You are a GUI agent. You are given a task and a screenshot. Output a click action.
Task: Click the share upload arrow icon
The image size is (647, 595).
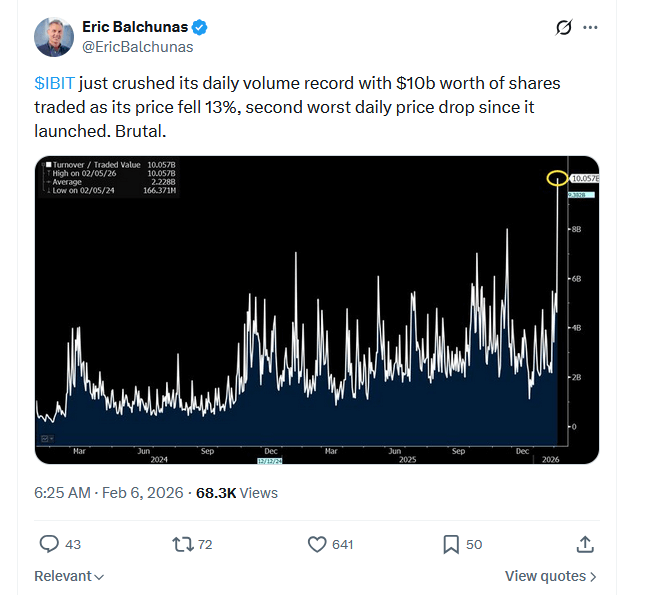pyautogui.click(x=585, y=544)
